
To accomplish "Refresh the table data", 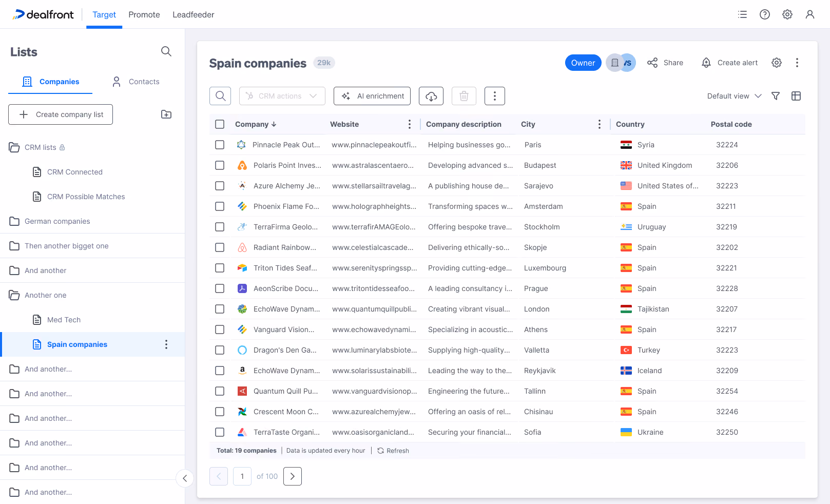I will (x=393, y=451).
